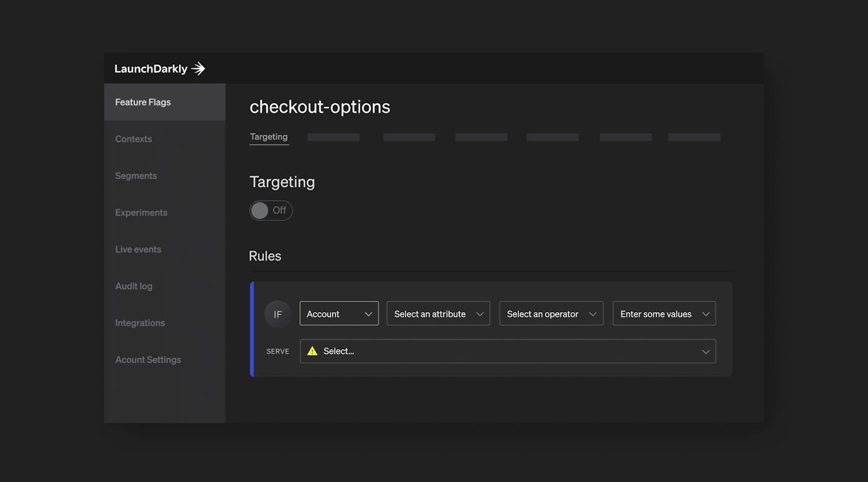Viewport: 868px width, 482px height.
Task: Click the Enter some values field
Action: [x=656, y=314]
